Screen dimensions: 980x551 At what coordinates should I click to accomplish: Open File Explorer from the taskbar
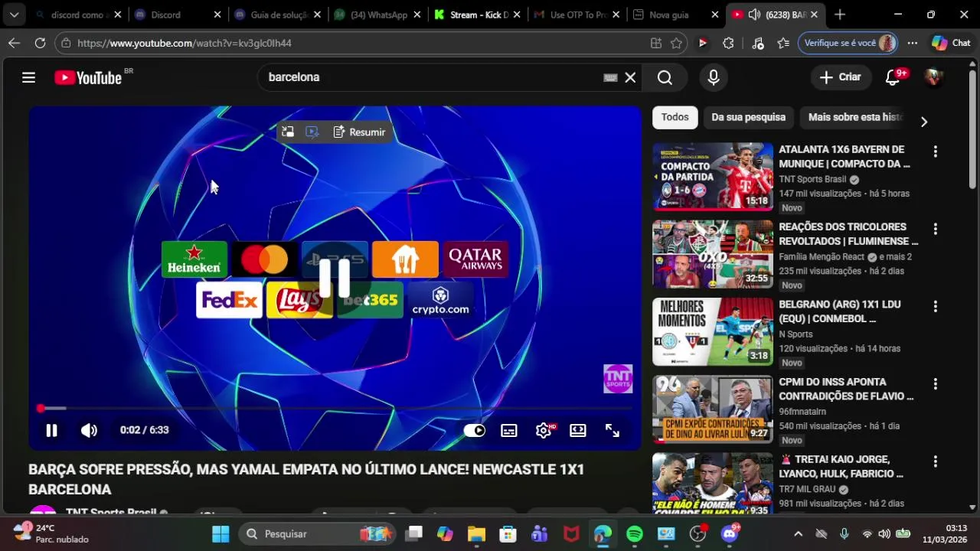click(x=476, y=534)
